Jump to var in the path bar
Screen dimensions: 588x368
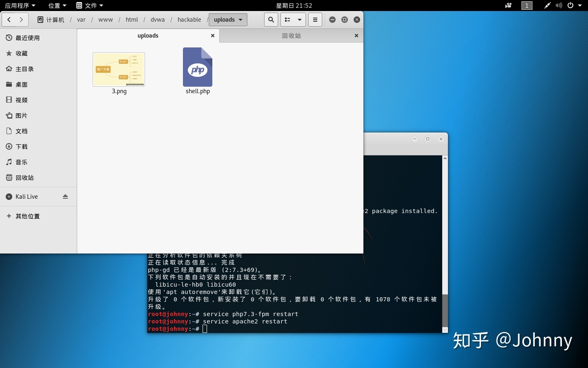(81, 20)
